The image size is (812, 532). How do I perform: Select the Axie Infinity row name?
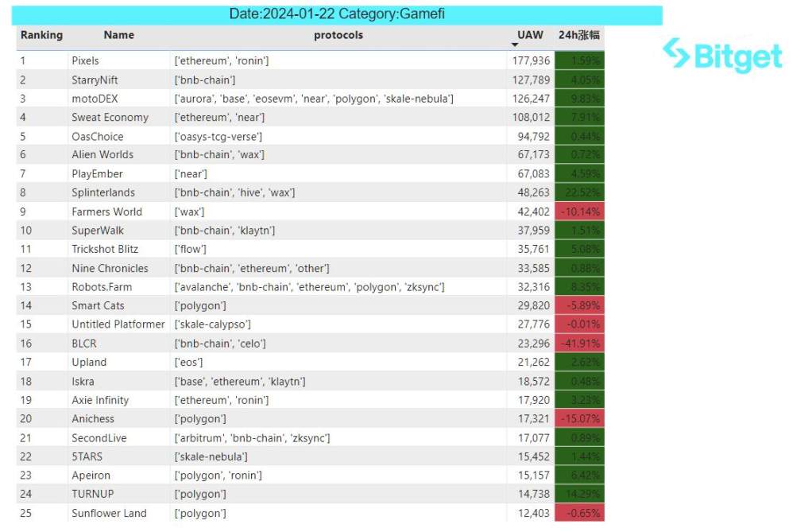pos(100,400)
